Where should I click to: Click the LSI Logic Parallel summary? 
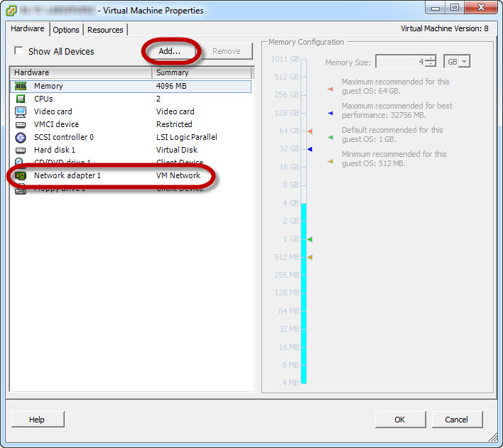187,137
